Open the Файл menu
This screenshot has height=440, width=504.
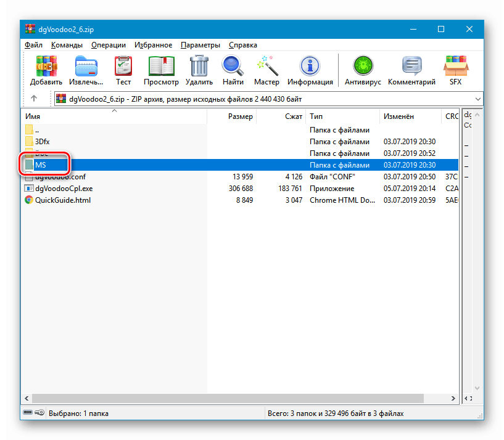pos(34,45)
